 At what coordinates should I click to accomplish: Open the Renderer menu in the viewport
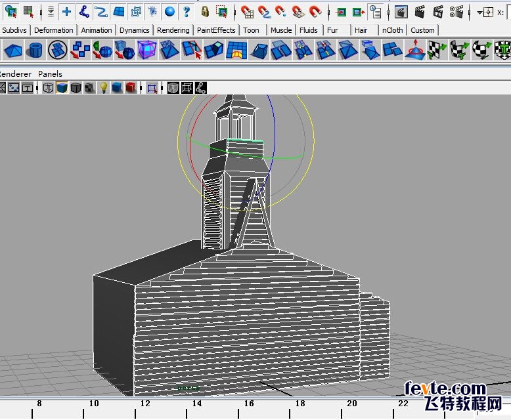pos(15,74)
